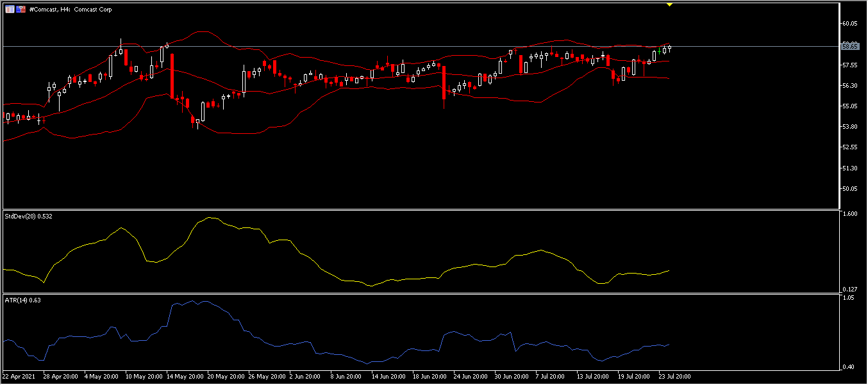Click the 60.05 price scale level

point(850,23)
